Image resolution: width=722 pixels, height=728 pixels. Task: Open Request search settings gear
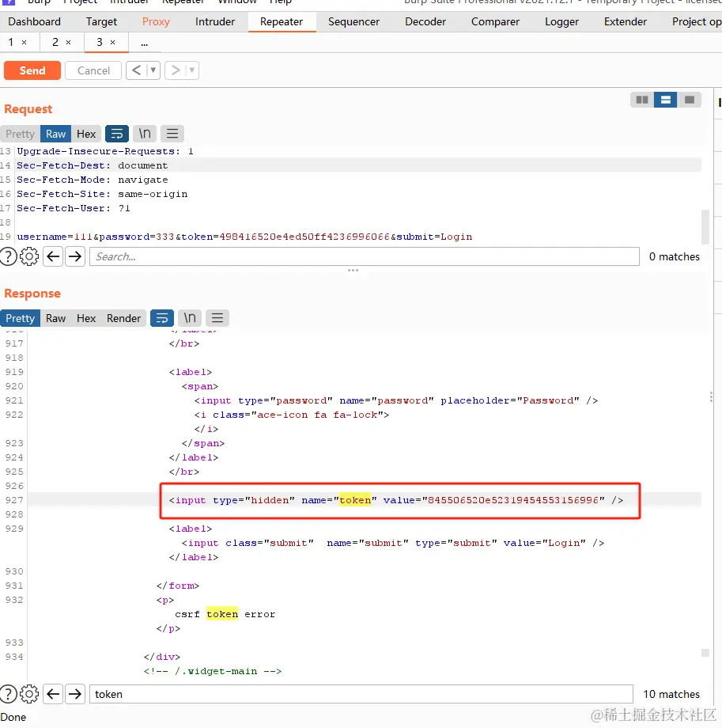coord(29,256)
